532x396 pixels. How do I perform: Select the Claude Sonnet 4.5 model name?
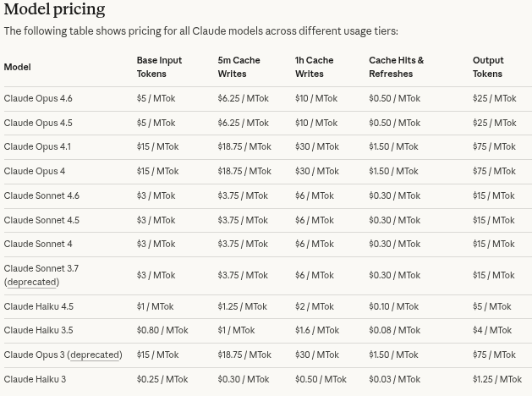41,220
